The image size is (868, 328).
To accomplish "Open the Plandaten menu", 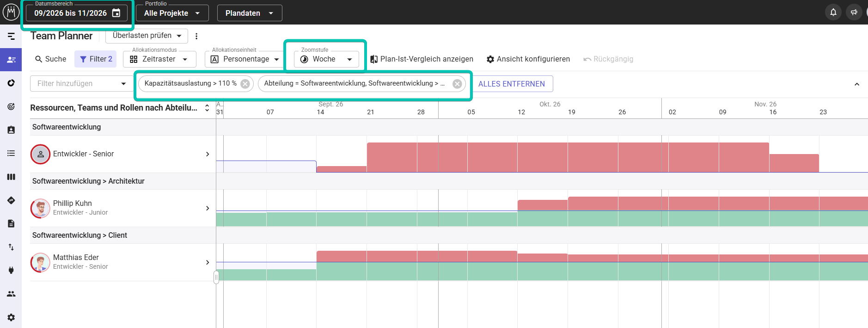I will (250, 13).
